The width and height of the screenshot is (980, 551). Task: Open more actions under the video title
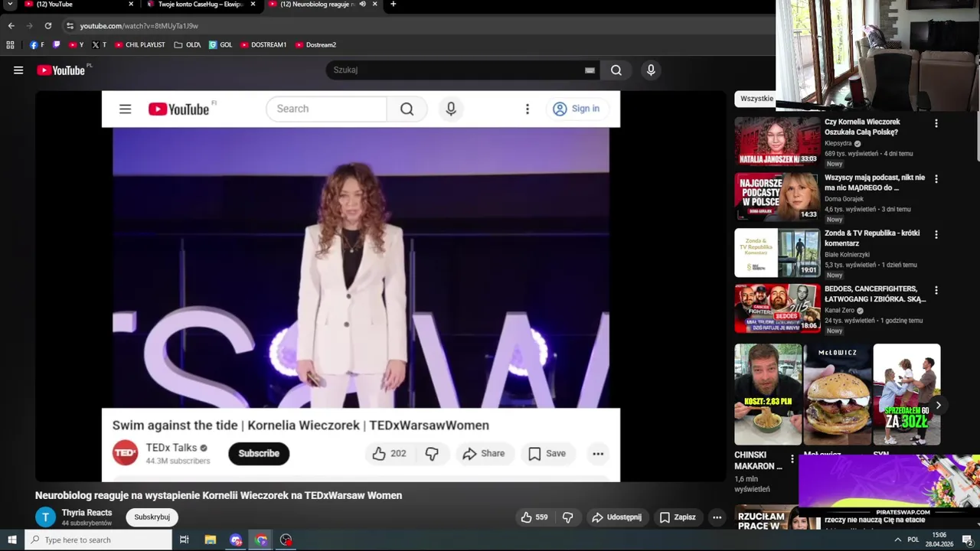coord(717,517)
